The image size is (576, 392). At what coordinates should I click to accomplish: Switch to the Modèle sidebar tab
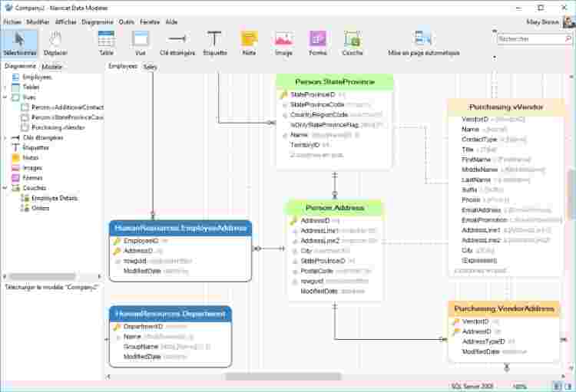[x=51, y=67]
